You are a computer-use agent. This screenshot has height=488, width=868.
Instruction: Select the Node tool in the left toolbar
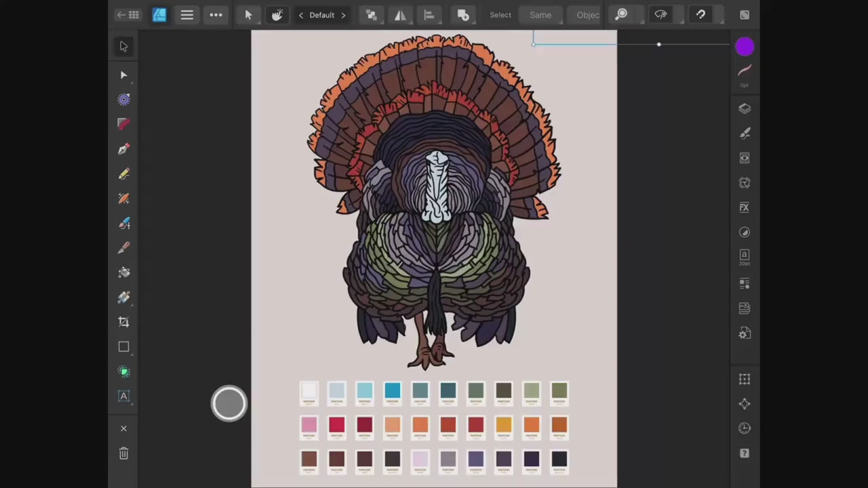point(123,75)
